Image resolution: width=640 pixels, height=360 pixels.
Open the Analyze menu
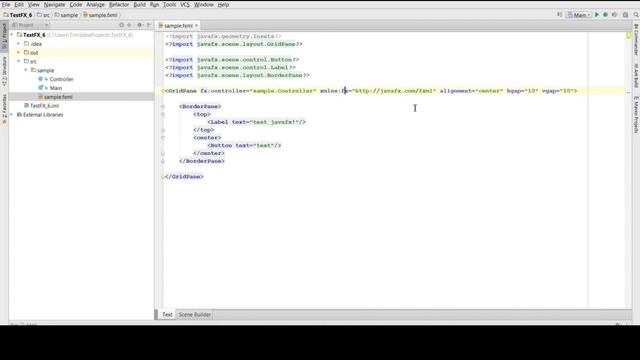96,4
